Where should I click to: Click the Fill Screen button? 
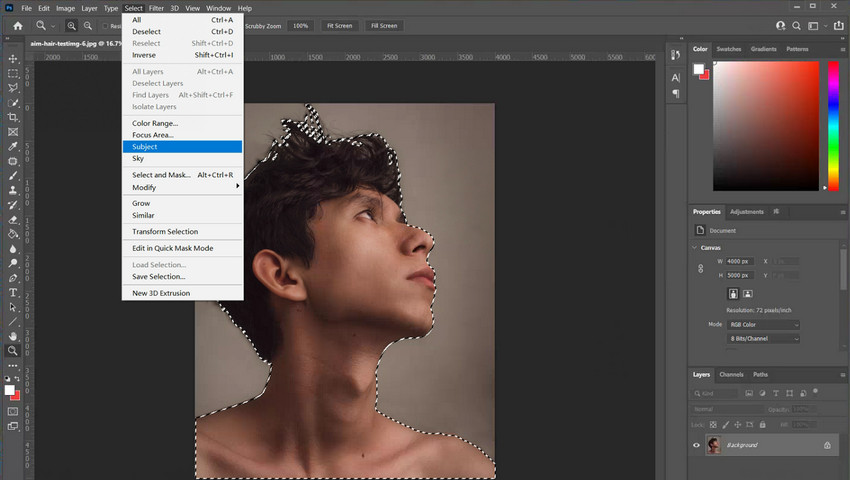point(384,25)
